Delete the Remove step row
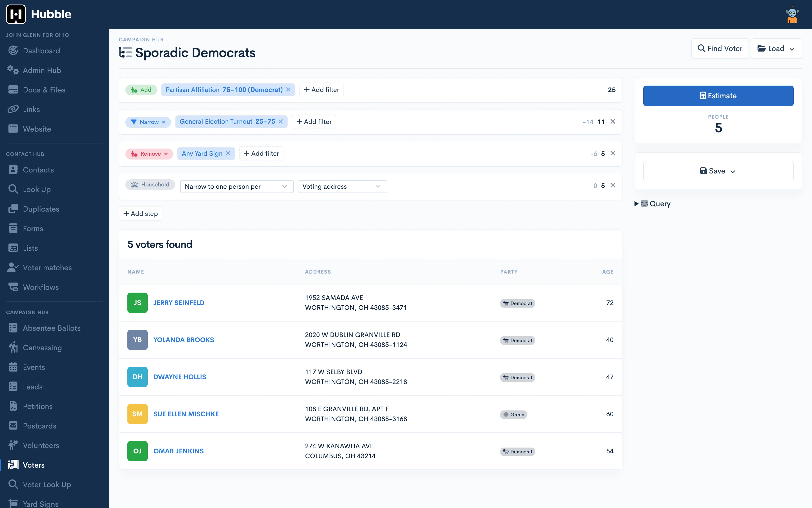 (x=613, y=153)
